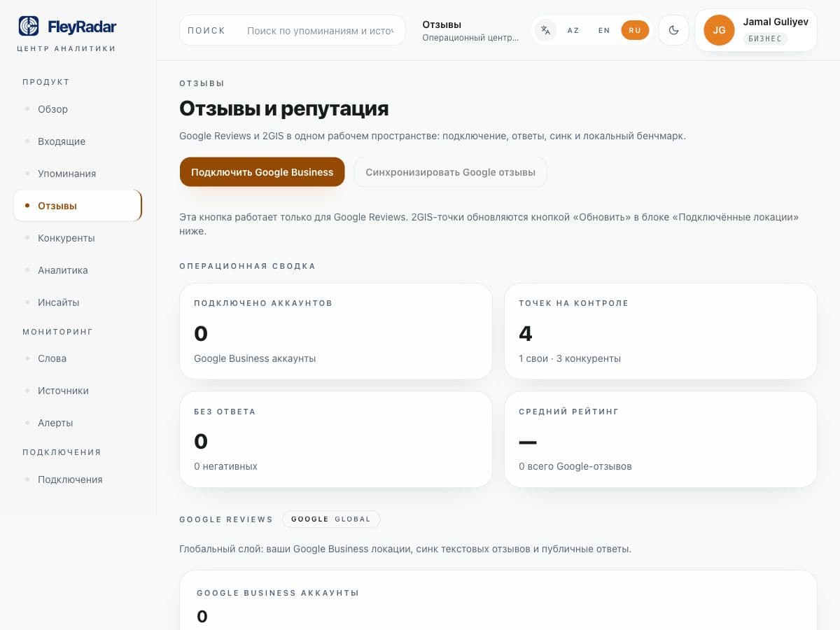Switch language to AZ
Screen dimensions: 840x630
(x=573, y=30)
